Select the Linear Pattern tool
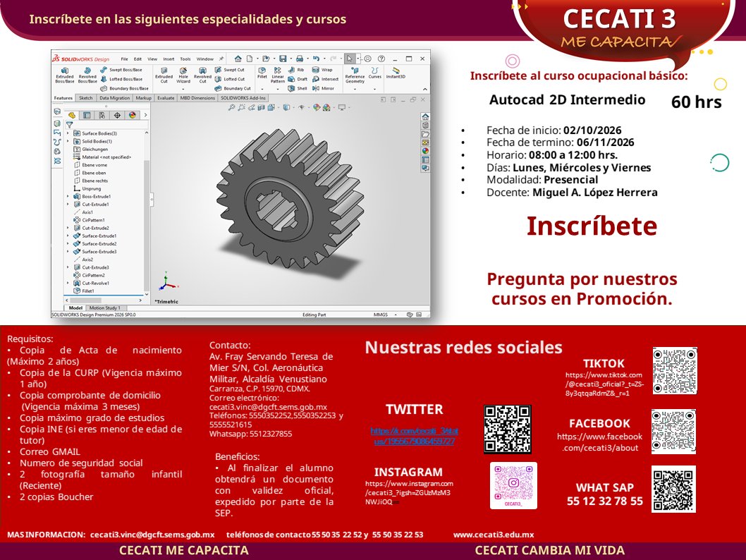Image resolution: width=746 pixels, height=560 pixels. tap(277, 75)
